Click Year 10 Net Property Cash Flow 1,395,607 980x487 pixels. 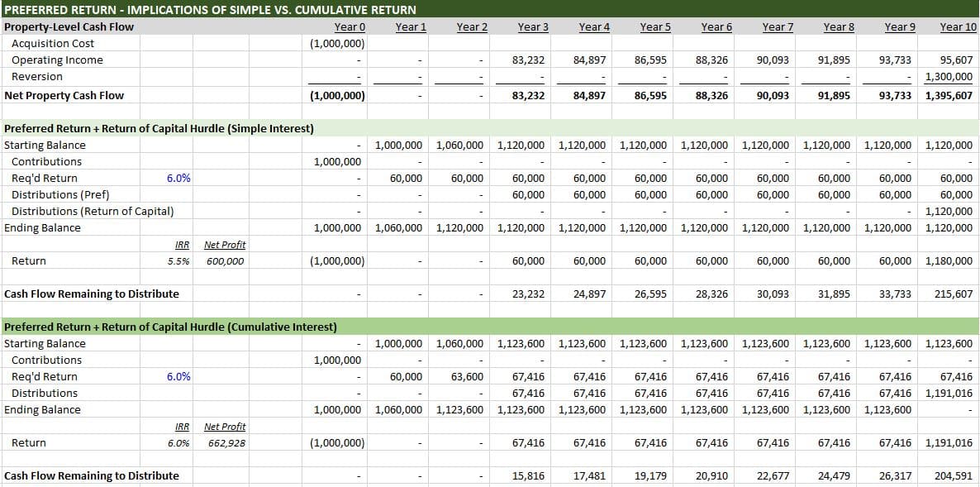(x=949, y=96)
